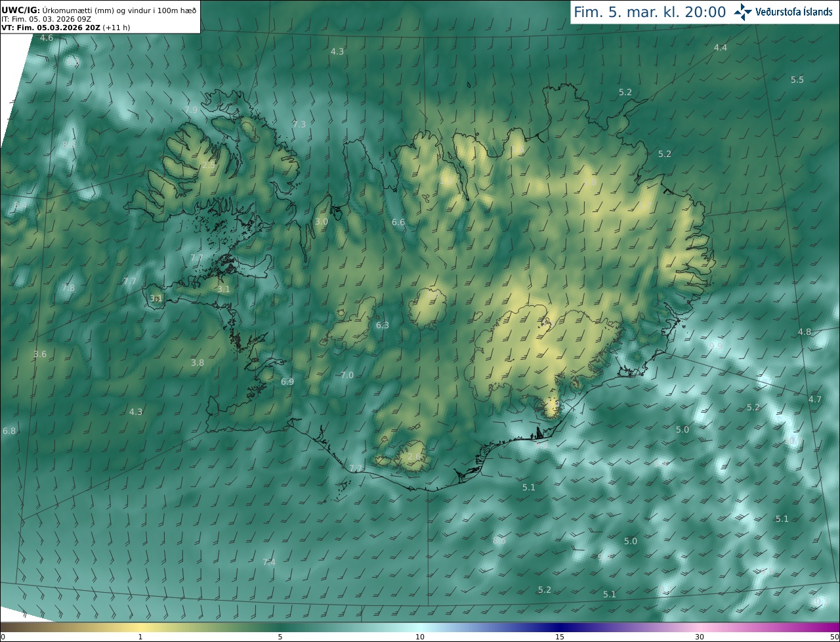Click the '7.8' value on the map
840x642 pixels.
coord(68,288)
